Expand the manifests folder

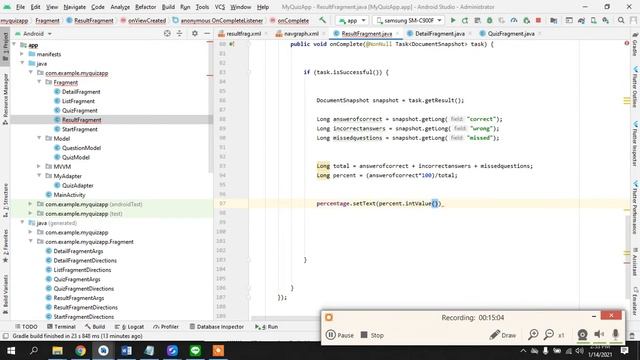[x=22, y=54]
